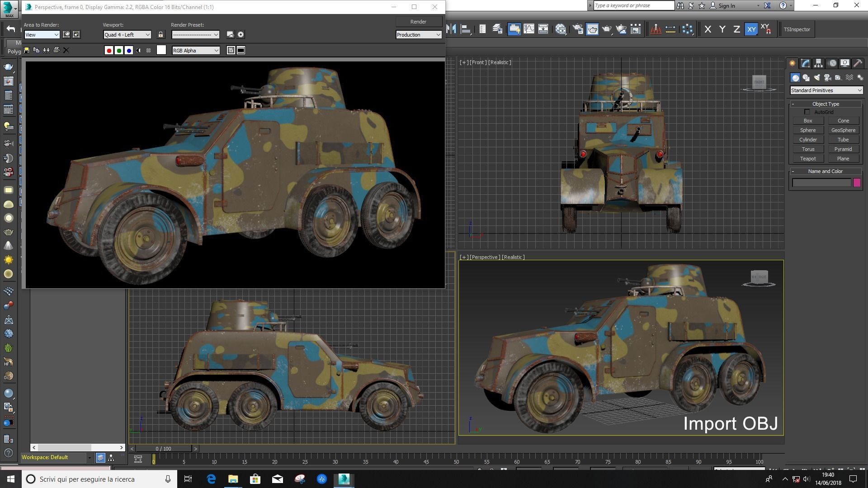Open the Schematic View icon
868x488 pixels.
tap(543, 29)
